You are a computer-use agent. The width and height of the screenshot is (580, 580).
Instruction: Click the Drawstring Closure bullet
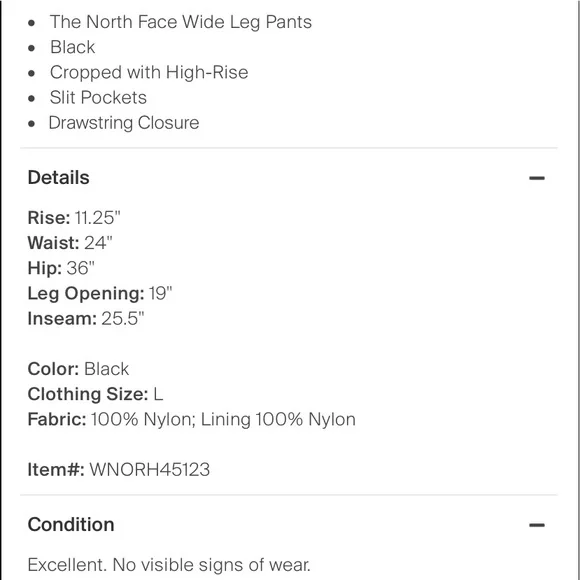point(124,123)
